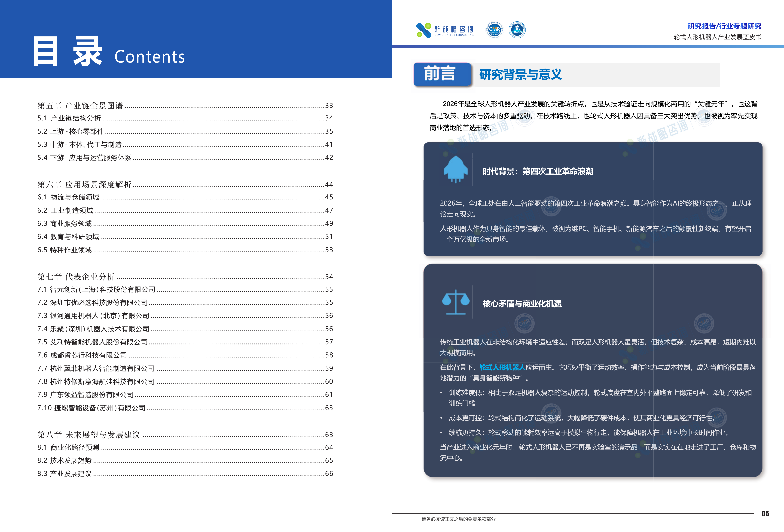
Task: Click the blue 前言 badge
Action: (442, 74)
